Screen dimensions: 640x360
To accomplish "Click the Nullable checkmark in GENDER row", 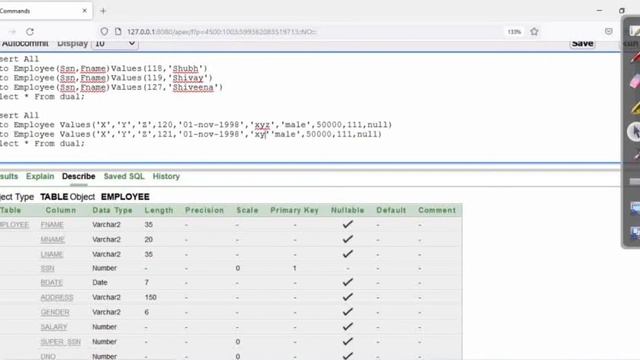I will (348, 311).
